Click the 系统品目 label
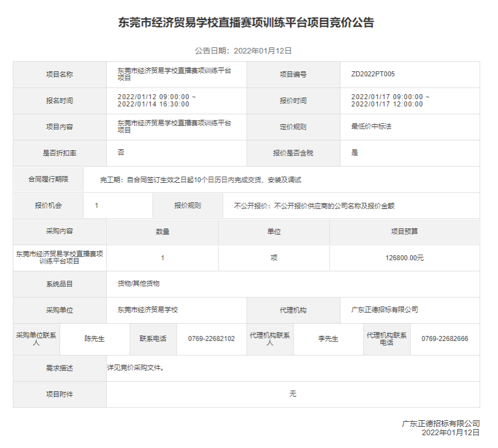Screen dimensions: 498x448 pos(60,284)
